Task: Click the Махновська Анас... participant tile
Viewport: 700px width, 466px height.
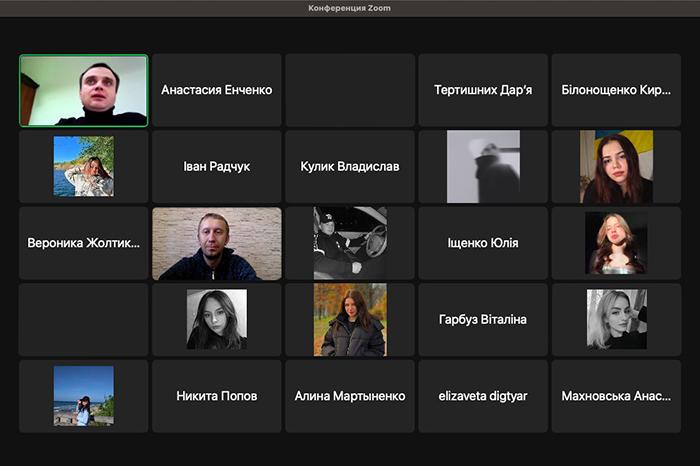Action: [x=616, y=396]
